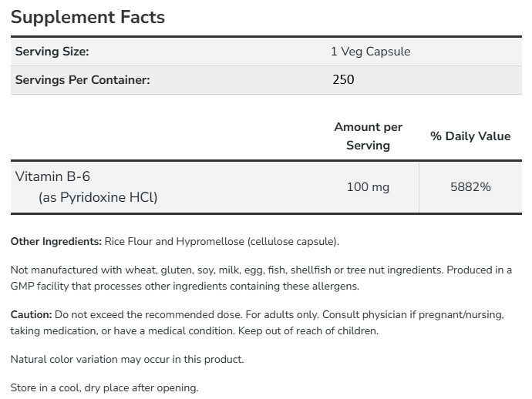Select the Vitamin B-6 ingredient name

(x=52, y=176)
